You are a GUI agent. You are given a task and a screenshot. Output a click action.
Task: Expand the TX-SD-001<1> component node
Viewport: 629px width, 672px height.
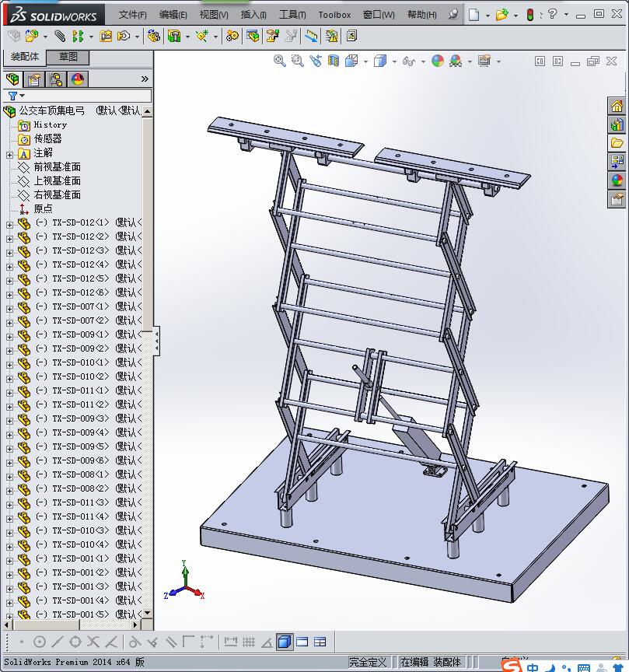pyautogui.click(x=9, y=560)
